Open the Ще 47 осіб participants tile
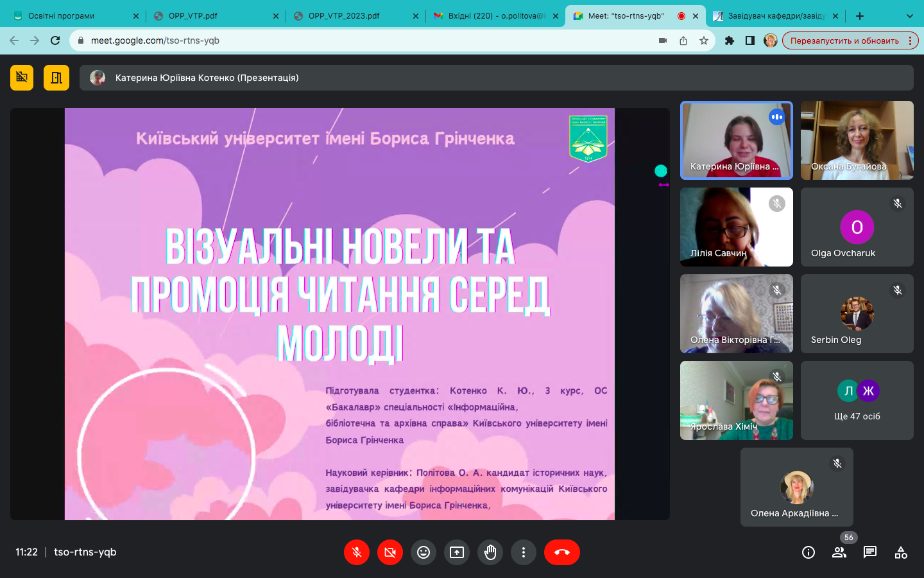924x578 pixels. point(857,400)
